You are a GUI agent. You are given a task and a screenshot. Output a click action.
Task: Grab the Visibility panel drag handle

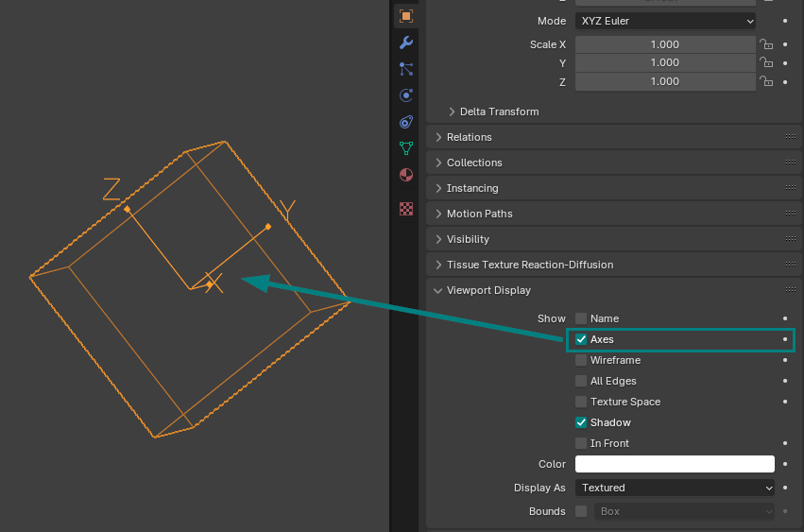(790, 238)
